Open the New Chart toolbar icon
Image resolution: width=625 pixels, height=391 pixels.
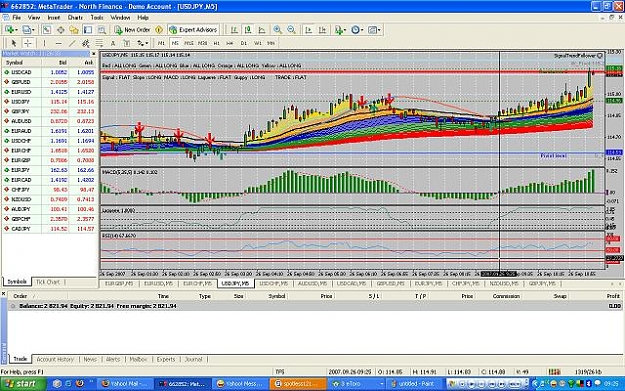pos(10,29)
